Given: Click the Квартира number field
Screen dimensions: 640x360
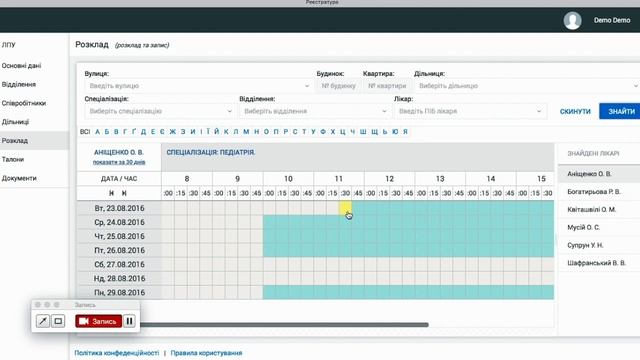Looking at the screenshot, I should 387,86.
